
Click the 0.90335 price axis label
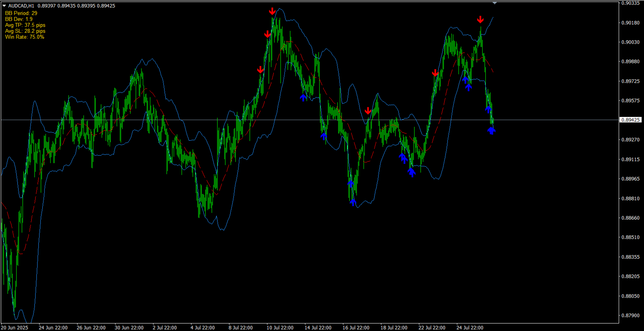[631, 3]
